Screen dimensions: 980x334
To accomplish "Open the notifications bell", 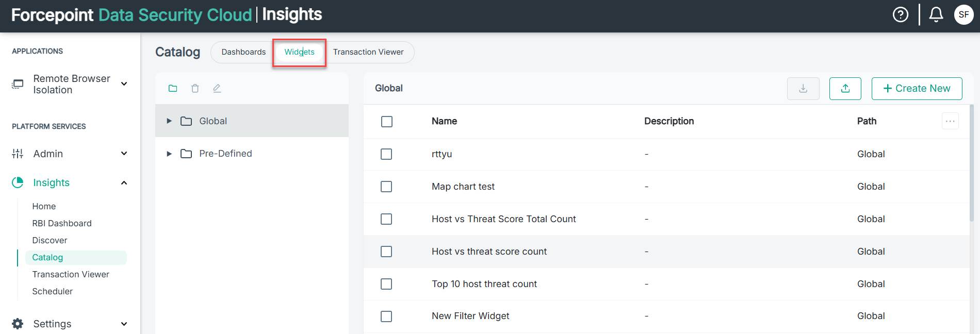I will point(936,14).
